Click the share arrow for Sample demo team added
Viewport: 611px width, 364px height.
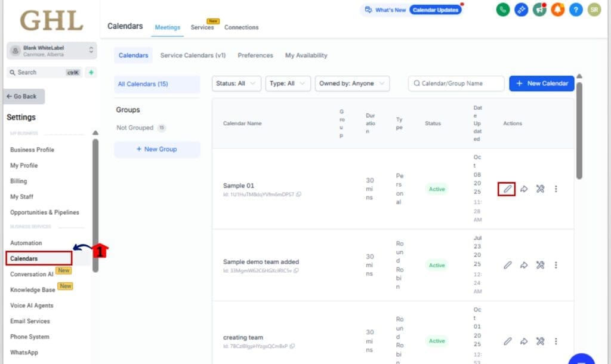[523, 264]
